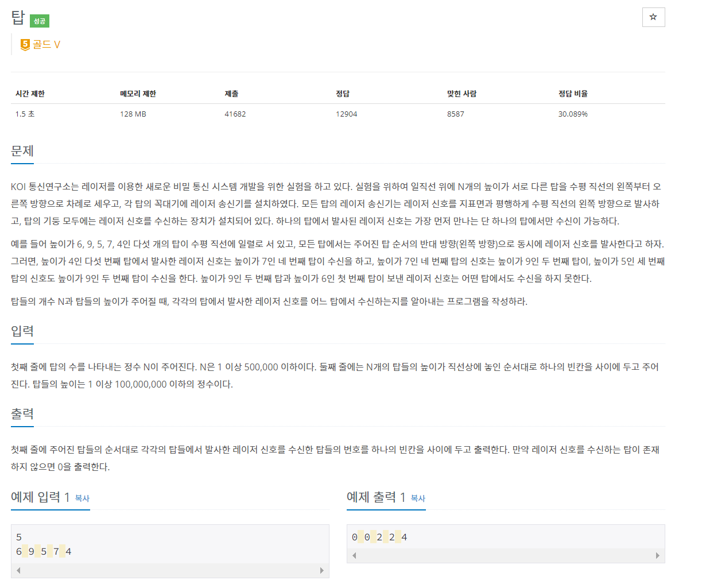702x588 pixels.
Task: Click the 128 MB memory limit value
Action: click(x=133, y=114)
